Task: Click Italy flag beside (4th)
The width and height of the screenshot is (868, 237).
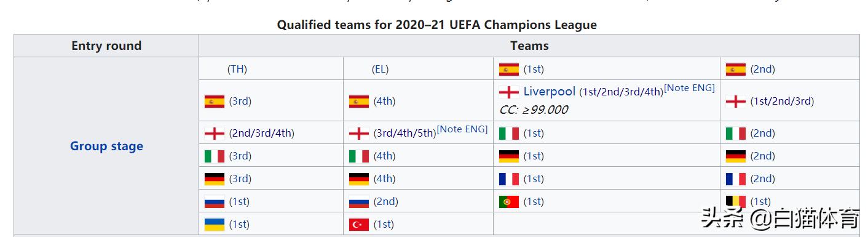Action: pyautogui.click(x=359, y=156)
